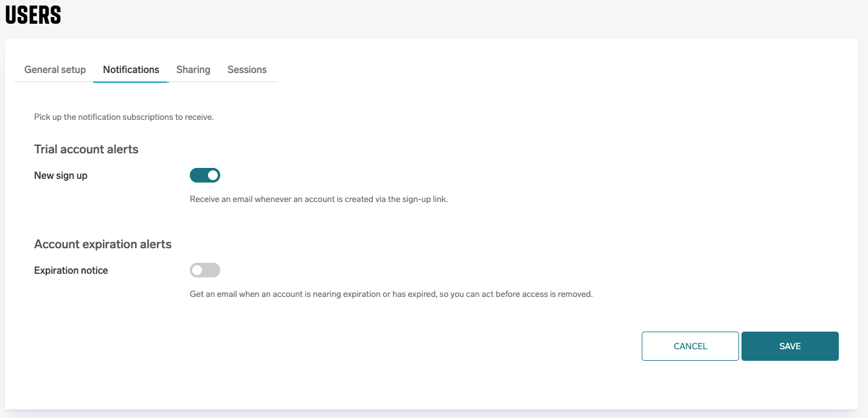
Task: Click the sign-up link email description text
Action: 318,199
